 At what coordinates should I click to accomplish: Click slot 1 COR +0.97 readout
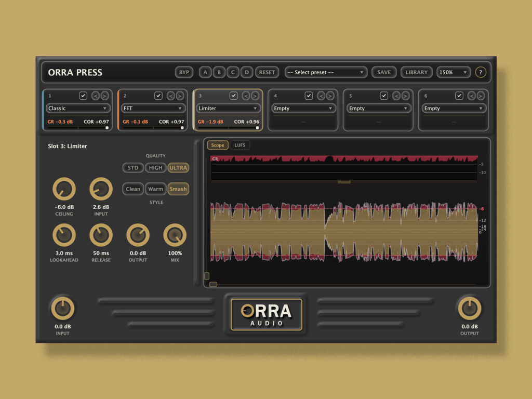pyautogui.click(x=96, y=122)
